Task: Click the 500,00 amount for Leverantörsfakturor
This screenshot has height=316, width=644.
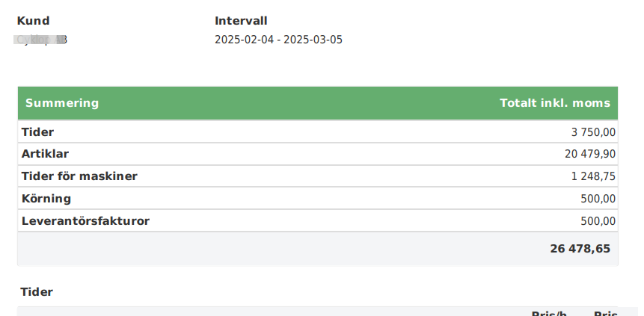Action: pos(598,221)
